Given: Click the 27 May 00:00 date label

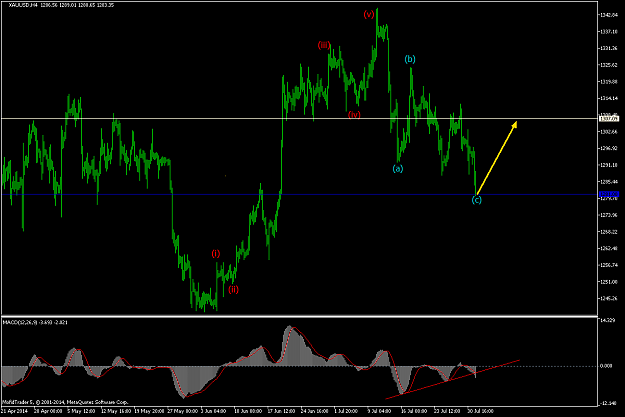Looking at the screenshot, I should (x=183, y=411).
